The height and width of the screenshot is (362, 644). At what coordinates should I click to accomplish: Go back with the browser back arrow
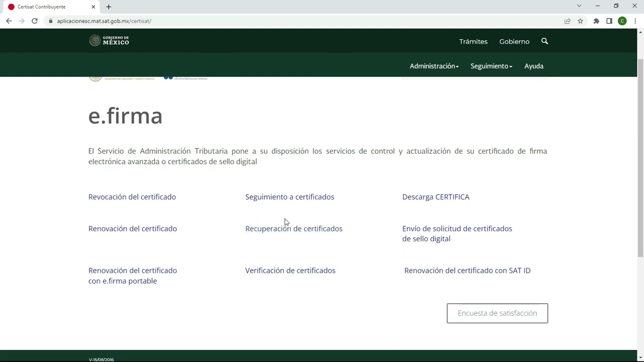click(x=9, y=21)
